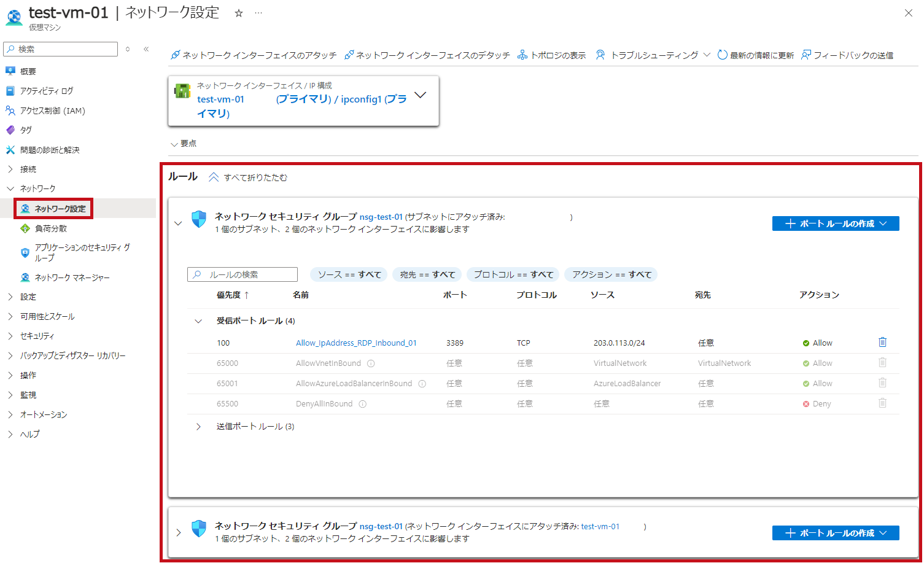Collapse the 受信ポート ルール (4) group

coord(198,321)
